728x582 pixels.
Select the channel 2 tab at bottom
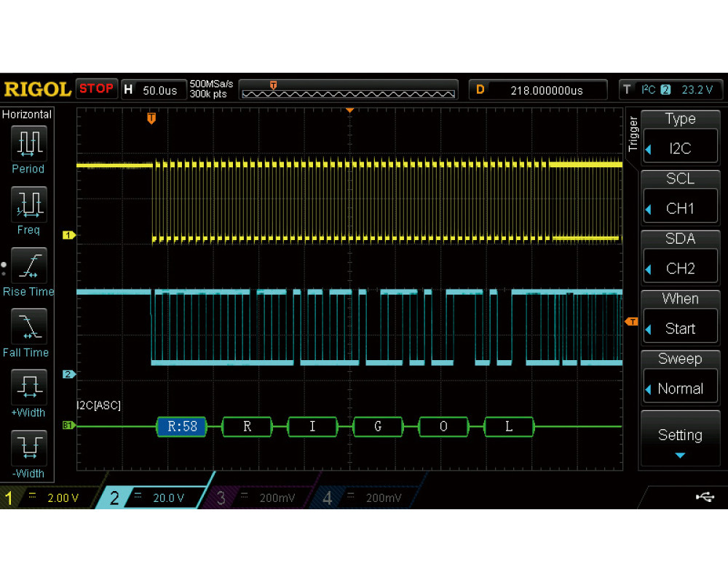pyautogui.click(x=153, y=498)
